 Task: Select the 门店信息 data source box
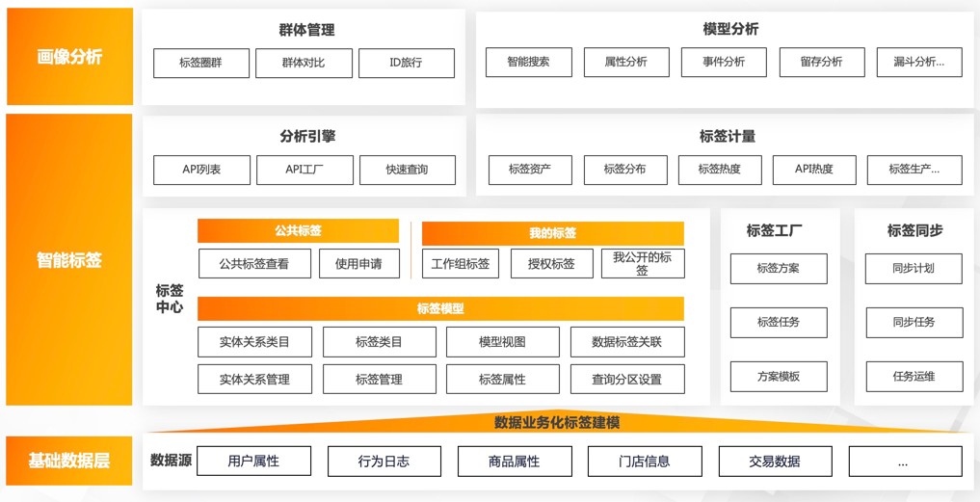coord(645,462)
